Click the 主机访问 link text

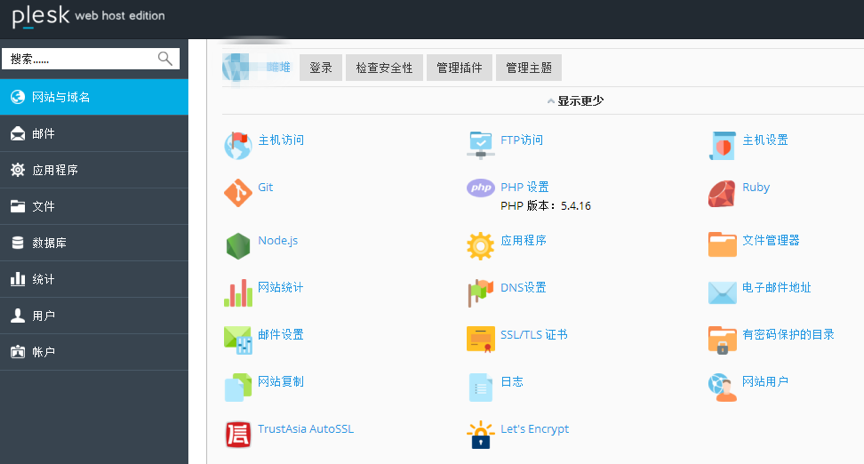pyautogui.click(x=281, y=140)
